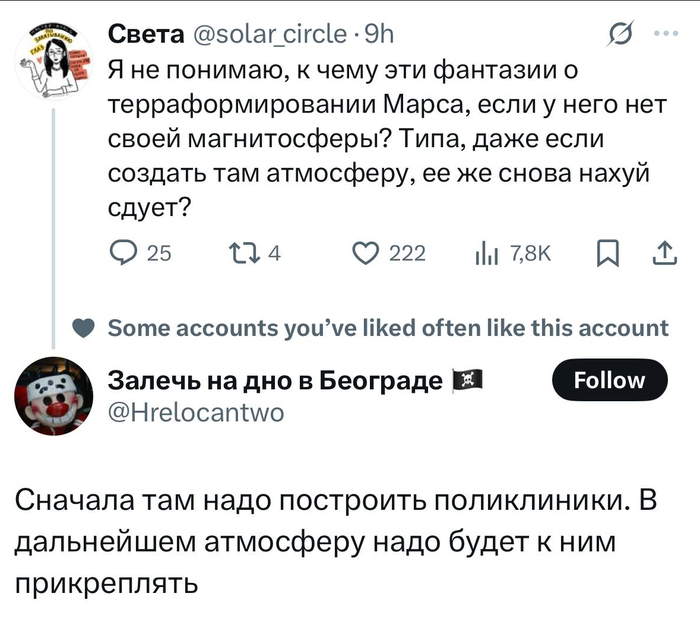This screenshot has height=625, width=700.
Task: Click "Some accounts you've liked" notice text
Action: (x=387, y=329)
